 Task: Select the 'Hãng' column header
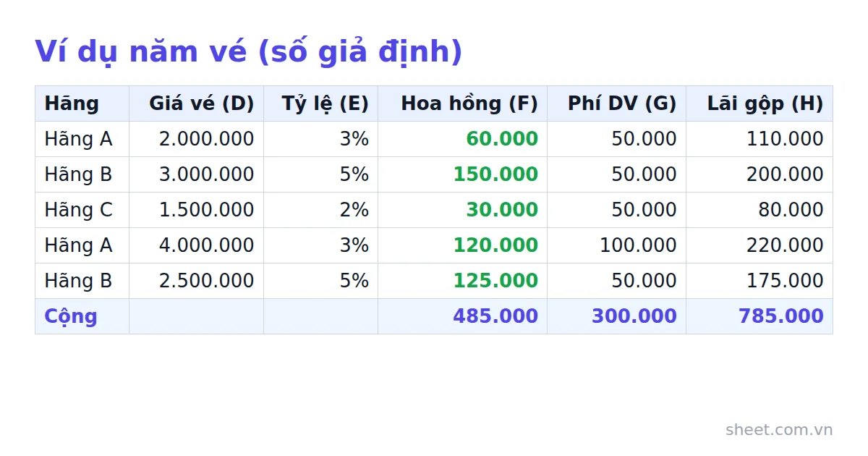pyautogui.click(x=82, y=104)
